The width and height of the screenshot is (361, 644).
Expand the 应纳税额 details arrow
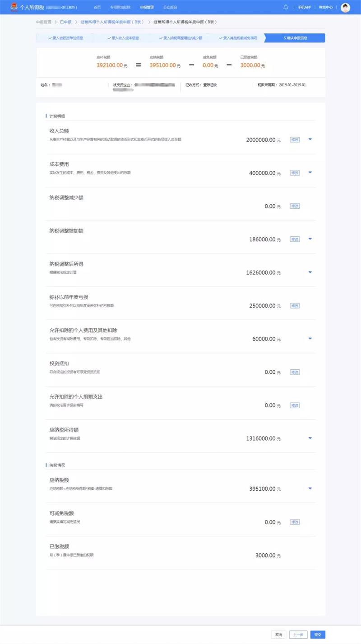click(x=310, y=488)
